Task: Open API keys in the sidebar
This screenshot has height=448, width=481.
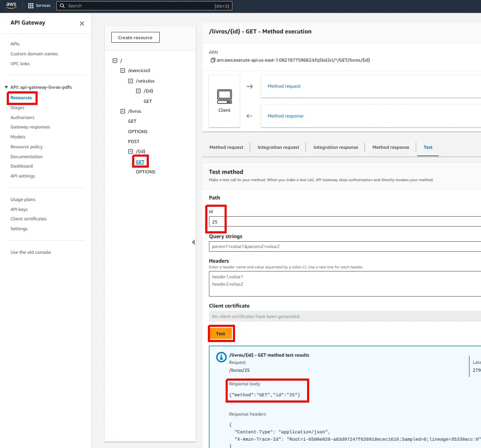Action: 19,209
